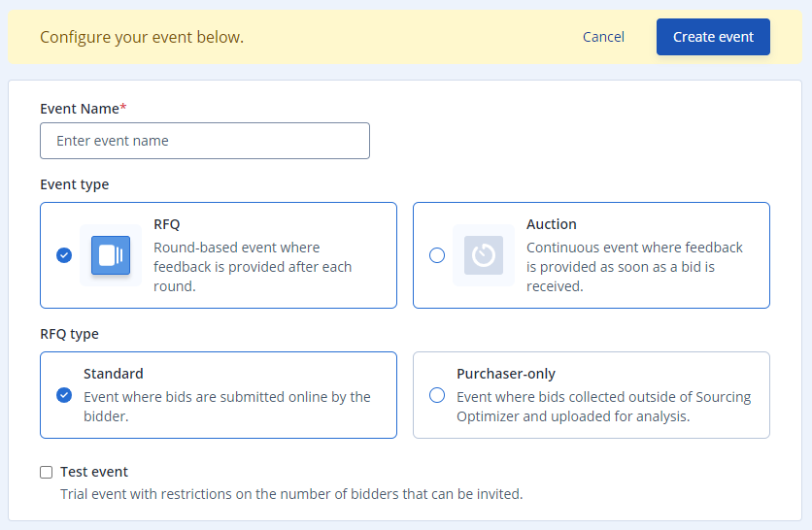
Task: Click the blue RFQ event type icon
Action: tap(111, 255)
